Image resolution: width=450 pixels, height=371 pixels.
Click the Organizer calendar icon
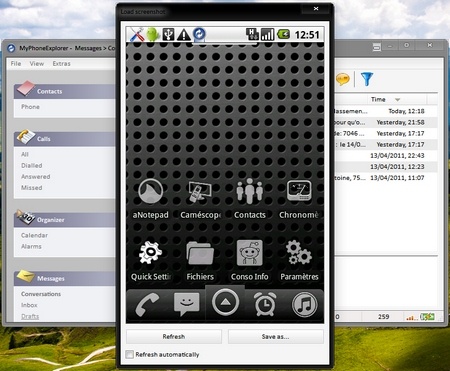pos(25,217)
